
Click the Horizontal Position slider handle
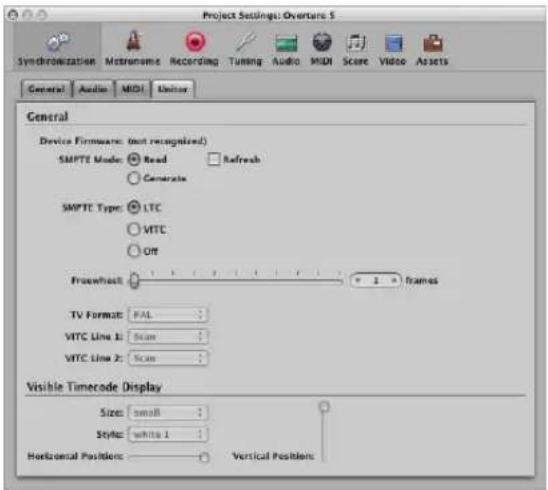pyautogui.click(x=204, y=457)
